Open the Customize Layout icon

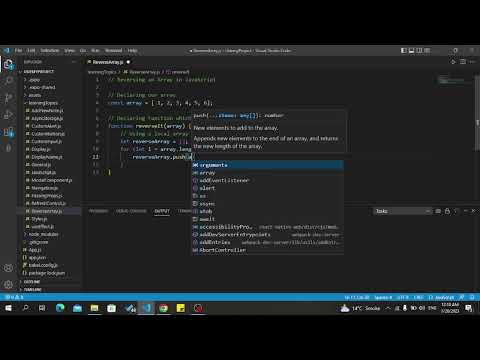[x=427, y=51]
